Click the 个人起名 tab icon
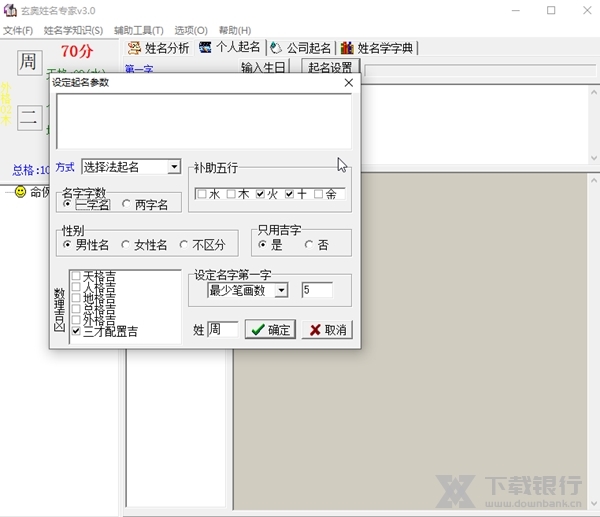The image size is (600, 517). [x=205, y=47]
